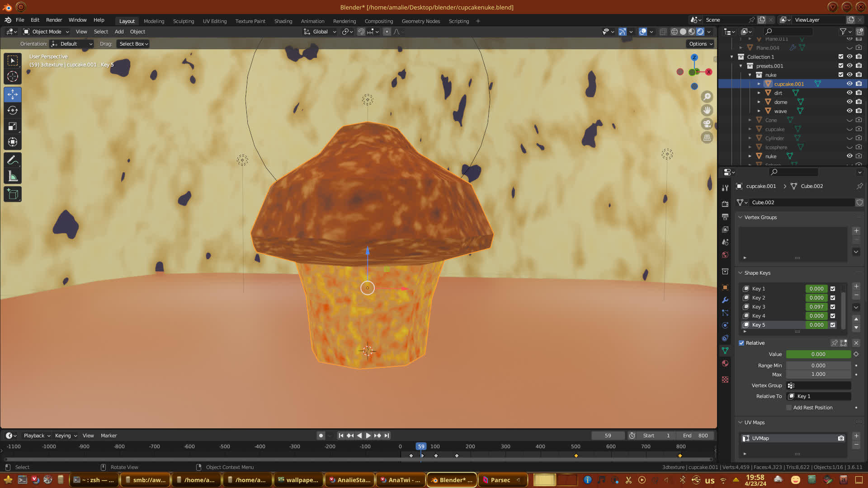868x488 pixels.
Task: Open the Material properties tab
Action: (x=725, y=363)
